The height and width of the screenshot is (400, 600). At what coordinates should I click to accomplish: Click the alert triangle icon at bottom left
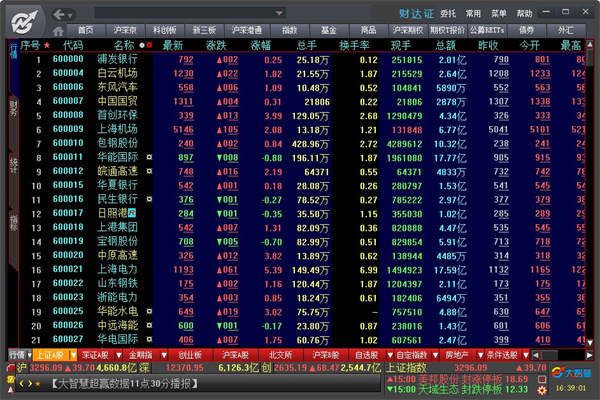click(10, 390)
